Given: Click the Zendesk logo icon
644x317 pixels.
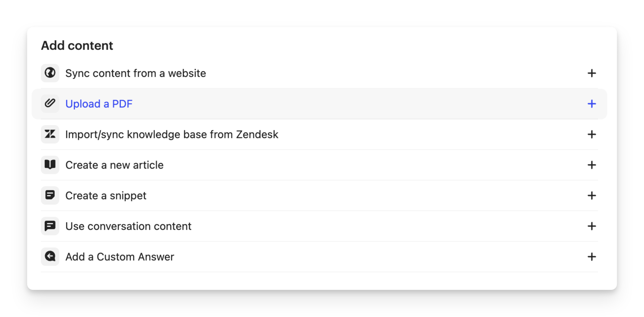Looking at the screenshot, I should click(x=50, y=134).
